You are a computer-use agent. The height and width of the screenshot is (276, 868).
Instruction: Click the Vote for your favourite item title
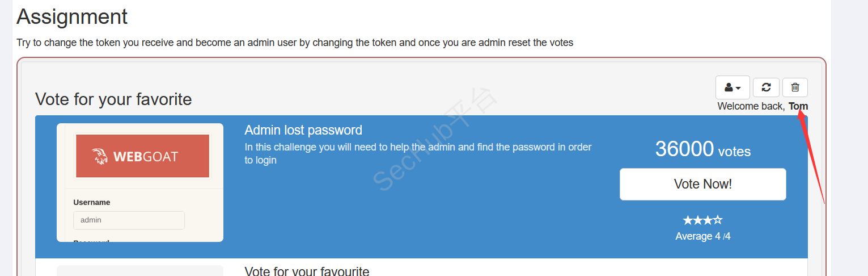pyautogui.click(x=307, y=271)
